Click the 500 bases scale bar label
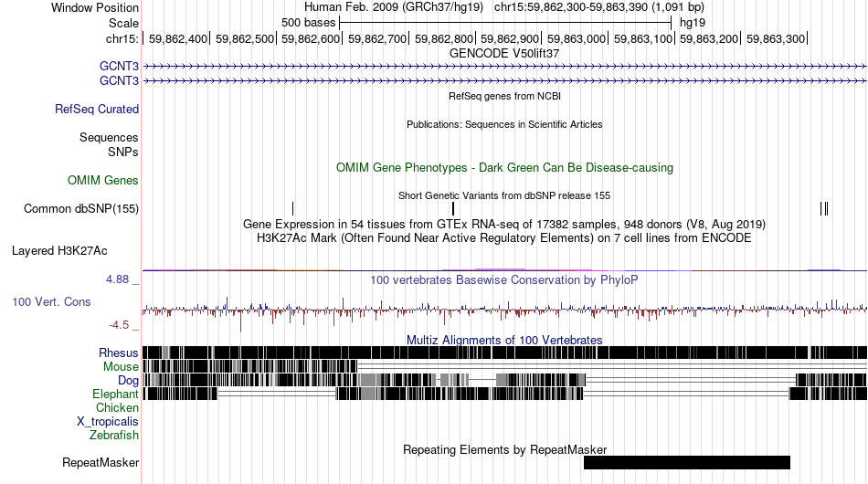Screen dimensions: 868x484 tap(308, 23)
